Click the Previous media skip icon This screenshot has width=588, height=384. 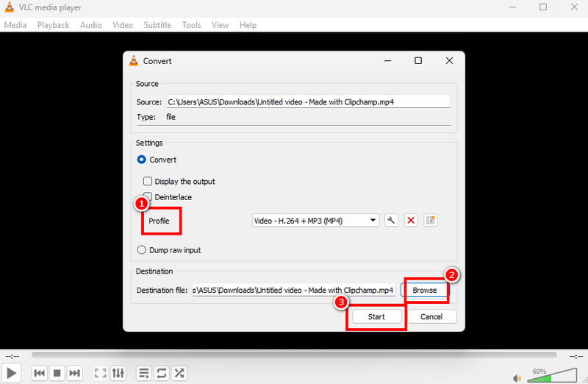40,373
